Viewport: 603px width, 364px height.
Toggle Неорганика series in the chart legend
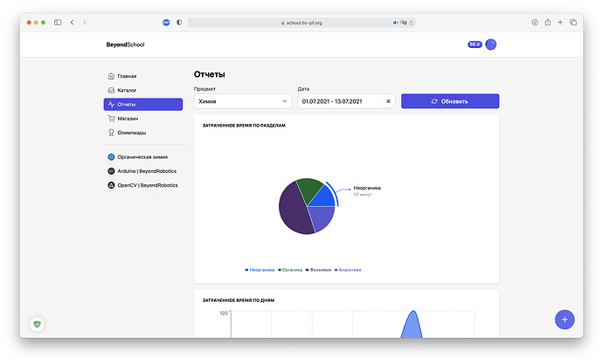pos(260,270)
